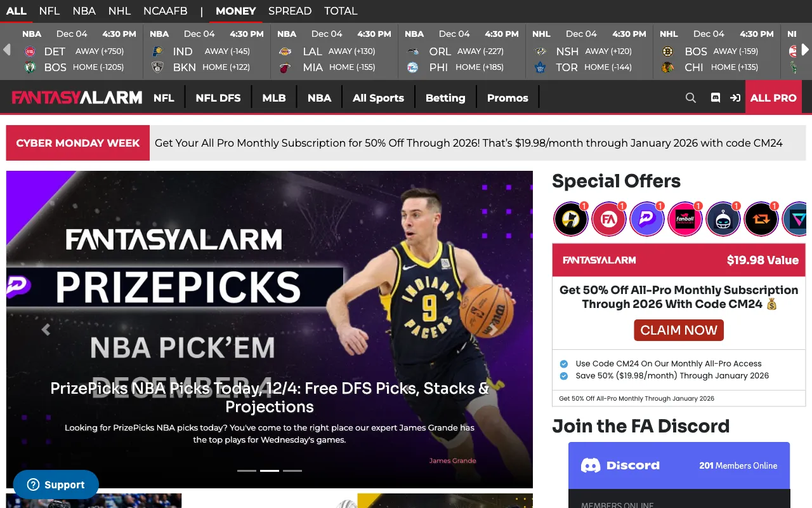
Task: Click the Discord chat icon in the header
Action: click(x=715, y=98)
